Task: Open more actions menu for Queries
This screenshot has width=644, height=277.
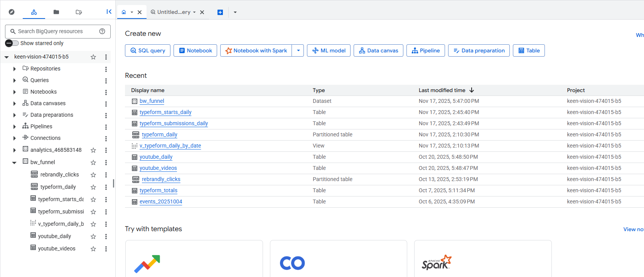Action: point(106,81)
